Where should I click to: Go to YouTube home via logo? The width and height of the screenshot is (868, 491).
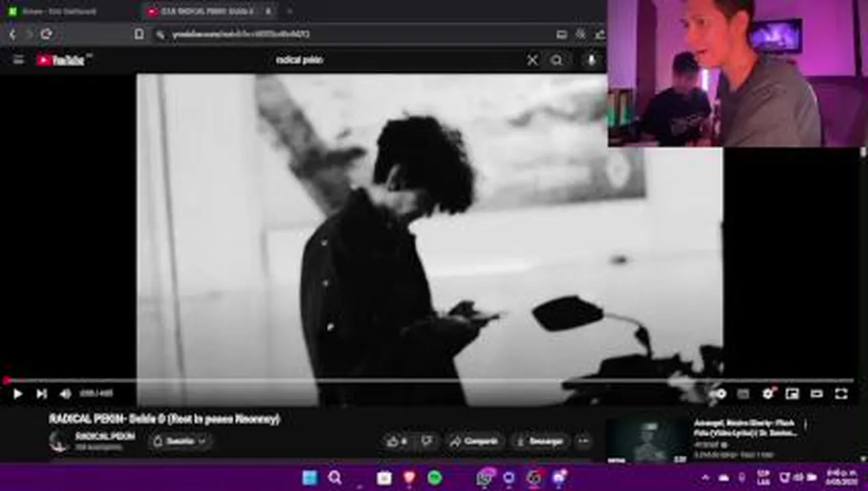pyautogui.click(x=61, y=60)
